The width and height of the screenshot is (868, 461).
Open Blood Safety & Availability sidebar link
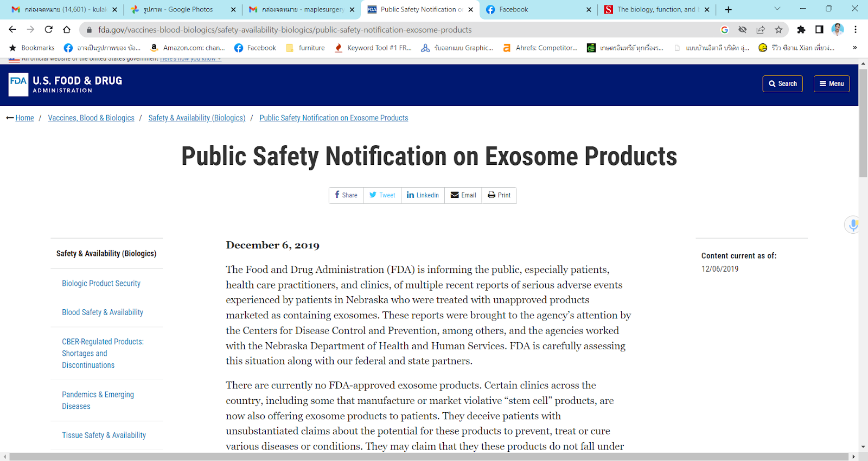coord(103,312)
